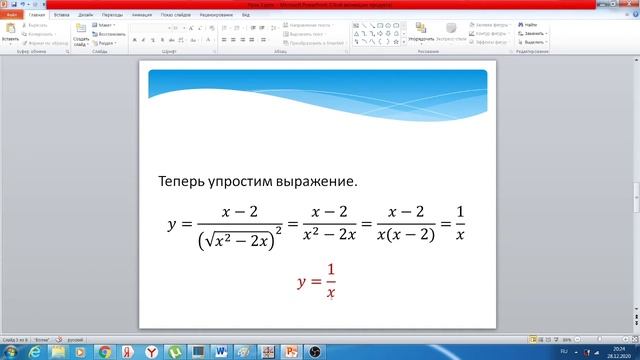Expand the Макет layout dropdown
Viewport: 640px width, 360px height.
(104, 25)
